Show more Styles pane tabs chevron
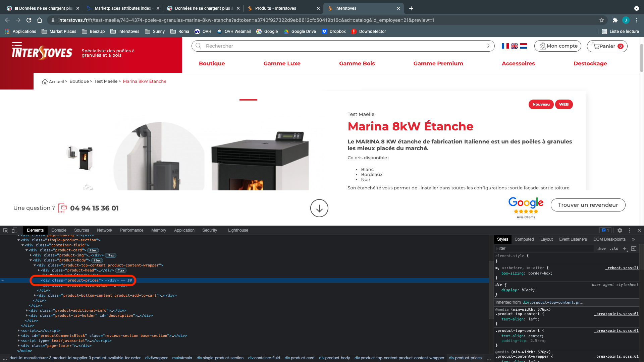Viewport: 644px width, 362px height. click(x=633, y=239)
